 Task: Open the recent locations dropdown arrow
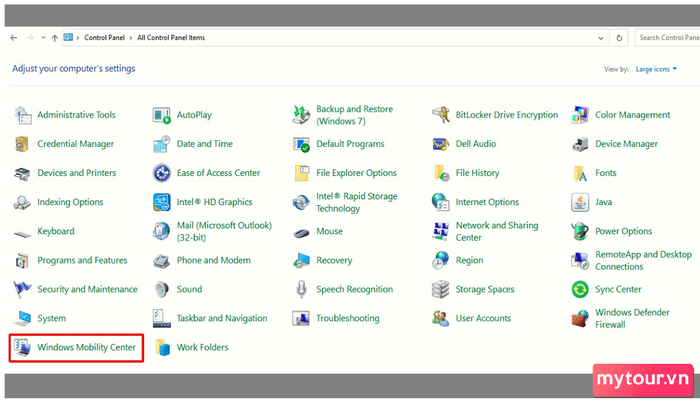(43, 38)
